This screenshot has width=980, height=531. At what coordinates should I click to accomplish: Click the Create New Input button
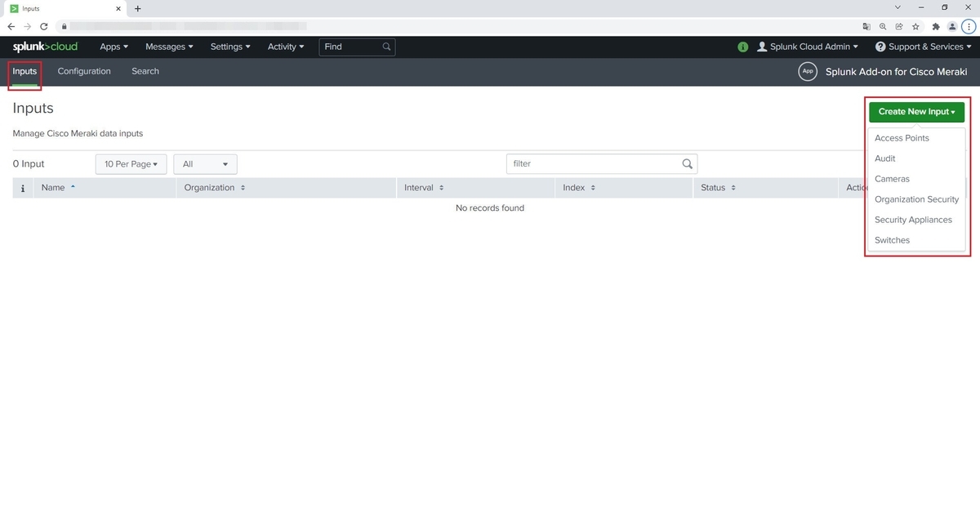pyautogui.click(x=915, y=111)
